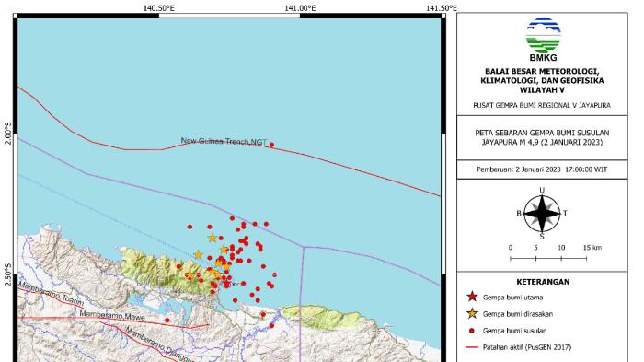
Task: Click the 'New Guinea Trench,NGT' label
Action: tap(224, 141)
